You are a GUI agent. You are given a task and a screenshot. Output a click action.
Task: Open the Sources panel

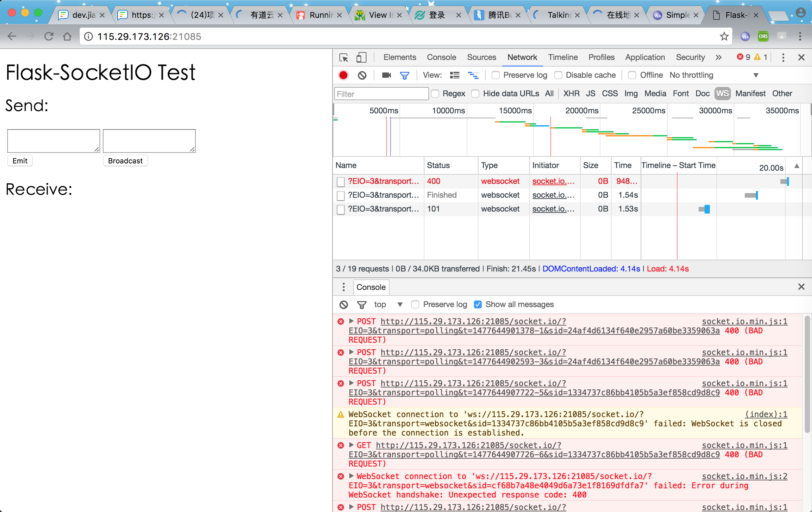coord(481,57)
